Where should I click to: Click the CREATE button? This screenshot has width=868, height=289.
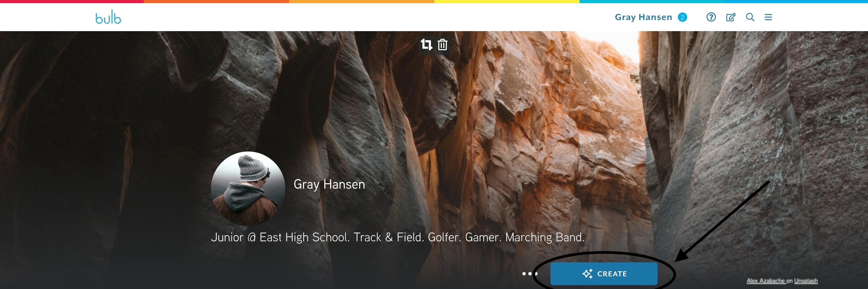click(604, 273)
